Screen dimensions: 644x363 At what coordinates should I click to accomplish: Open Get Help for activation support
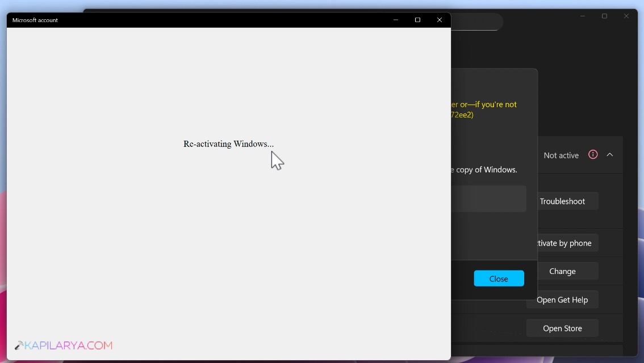click(x=562, y=299)
